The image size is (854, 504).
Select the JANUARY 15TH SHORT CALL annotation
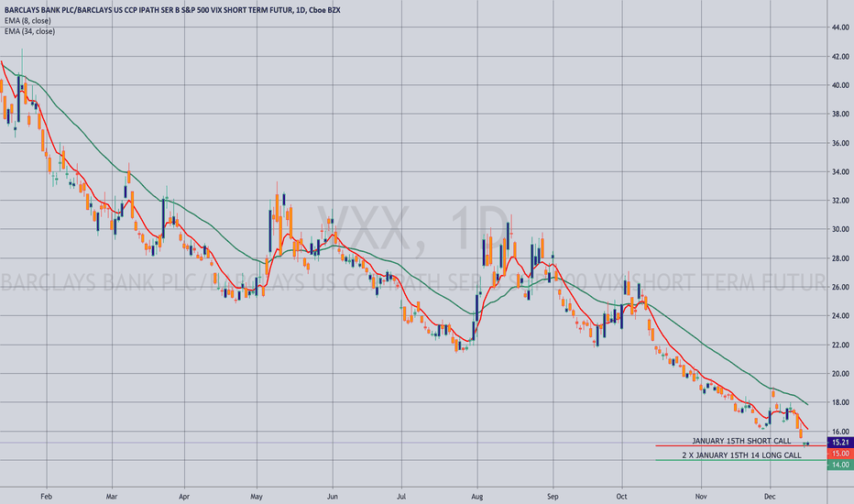[741, 441]
